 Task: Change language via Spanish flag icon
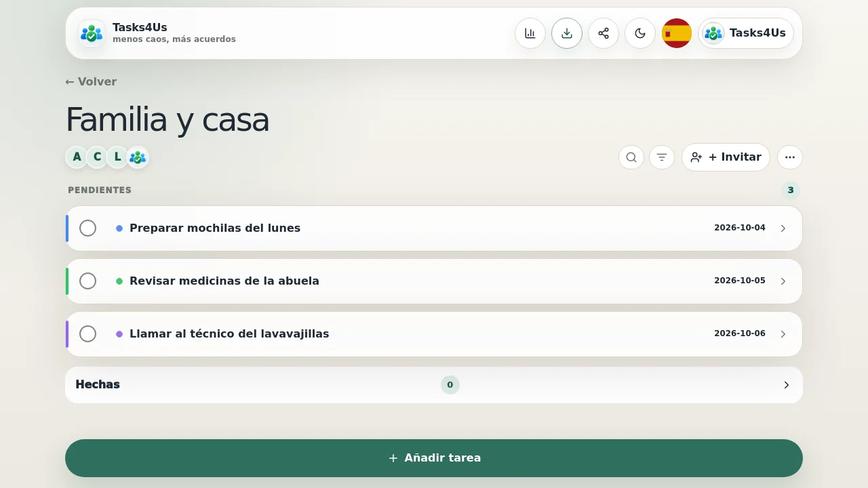[677, 33]
